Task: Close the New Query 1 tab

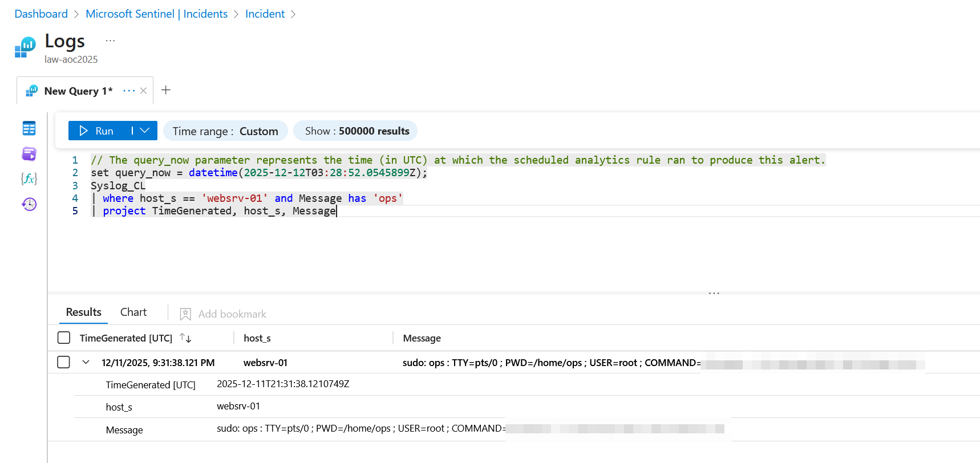Action: tap(143, 91)
